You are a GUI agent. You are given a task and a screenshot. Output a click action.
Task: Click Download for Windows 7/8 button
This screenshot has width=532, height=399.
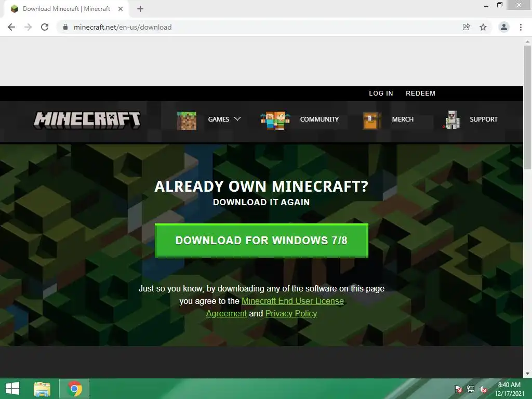pyautogui.click(x=261, y=240)
